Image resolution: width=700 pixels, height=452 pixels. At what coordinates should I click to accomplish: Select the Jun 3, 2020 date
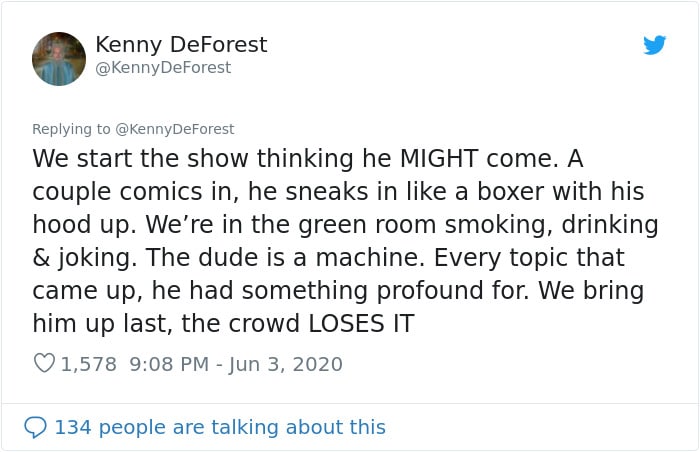pos(286,364)
